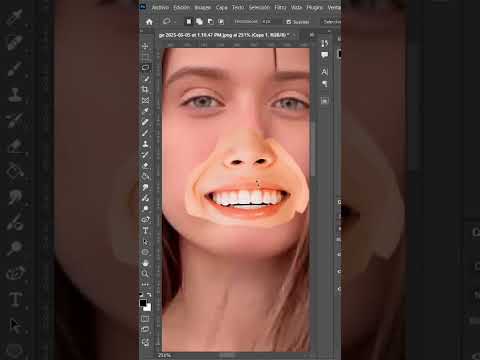Screen dimensions: 480x360
Task: Open the Filtro menu
Action: pos(280,7)
